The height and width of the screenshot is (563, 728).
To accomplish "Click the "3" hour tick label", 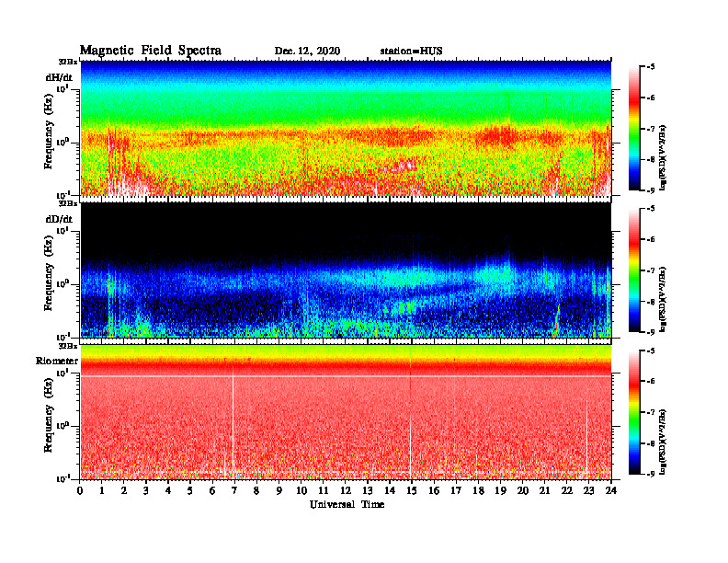I will [x=146, y=491].
